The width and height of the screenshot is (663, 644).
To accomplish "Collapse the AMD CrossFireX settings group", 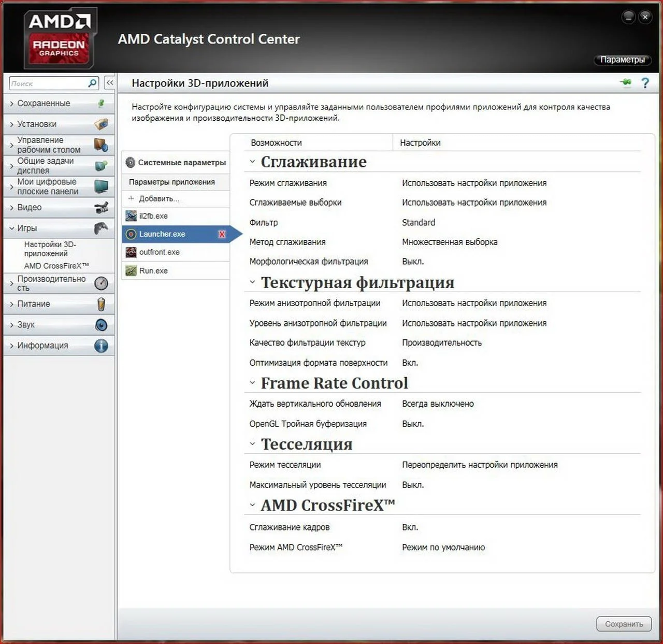I will tap(252, 505).
